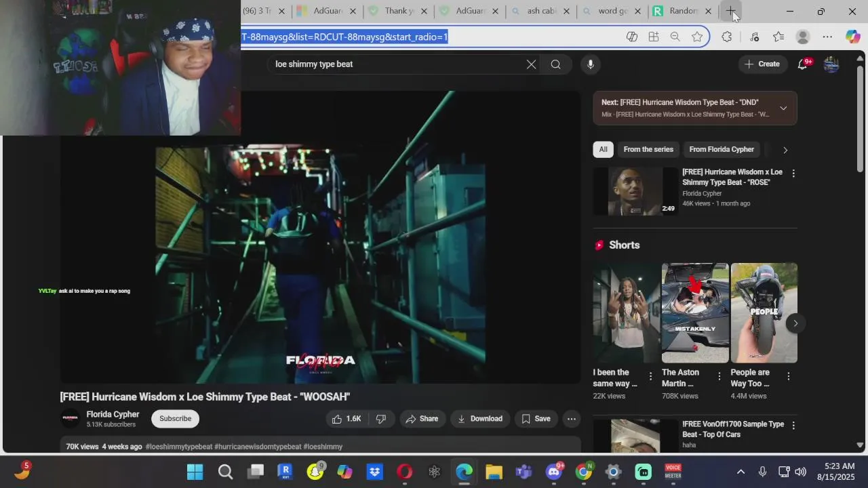Screen dimensions: 868x488
Task: Open a new browser tab
Action: coord(731,12)
